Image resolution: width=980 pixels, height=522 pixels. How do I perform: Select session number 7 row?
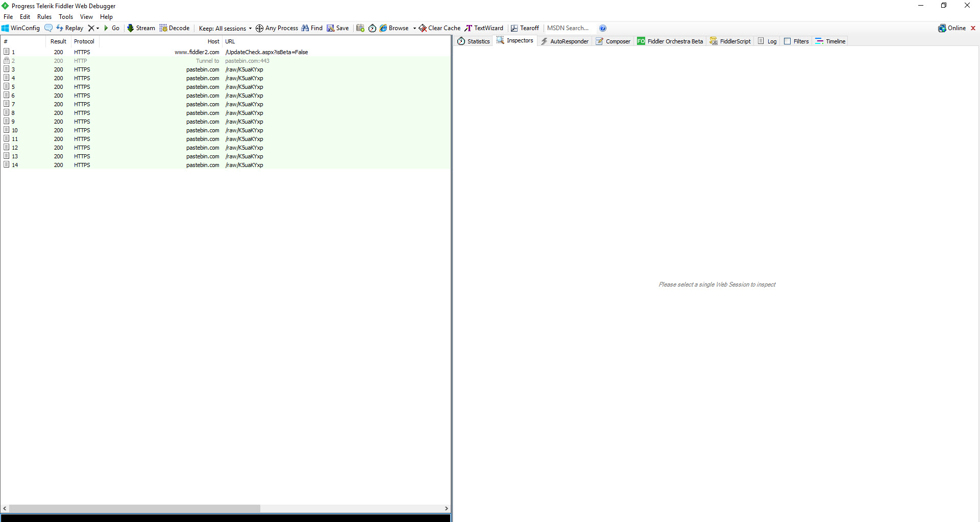point(226,104)
